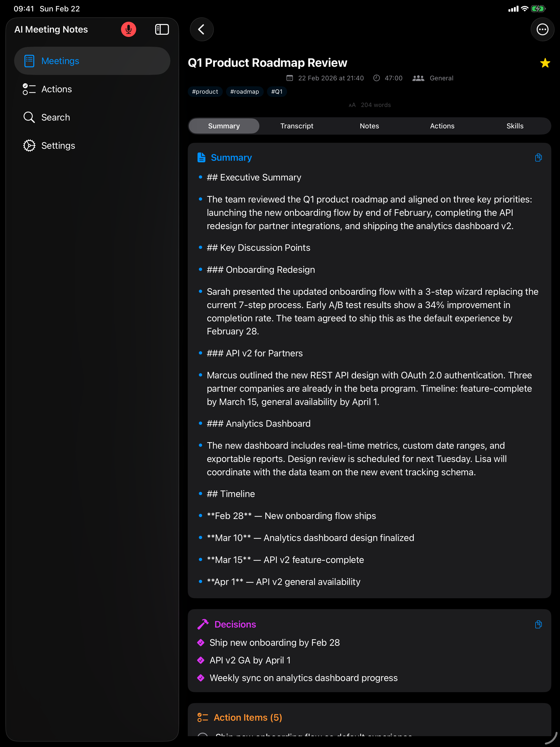
Task: Click the General group label
Action: pyautogui.click(x=441, y=78)
